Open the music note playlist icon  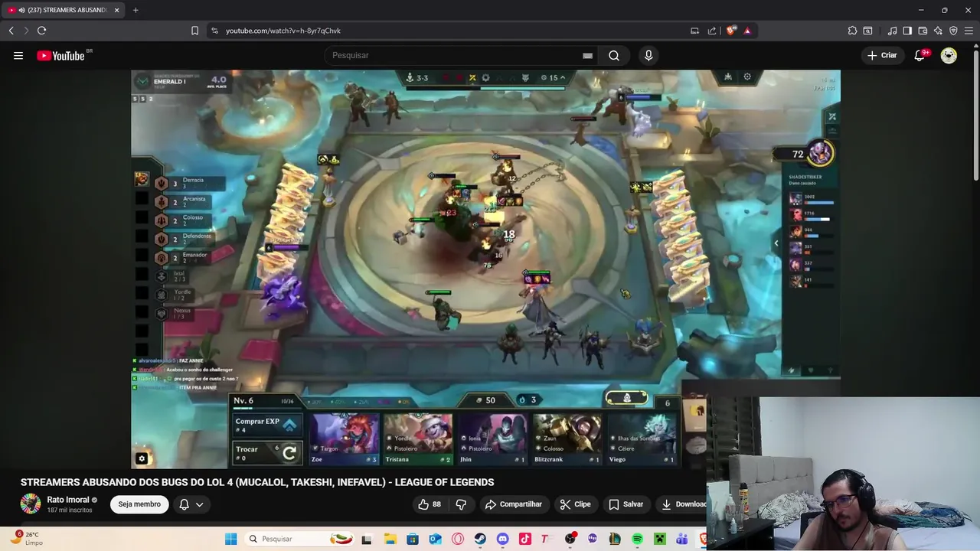pos(892,31)
